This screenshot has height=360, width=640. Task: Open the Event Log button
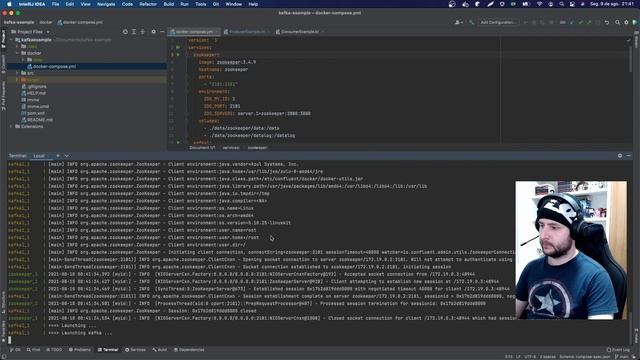[618, 350]
